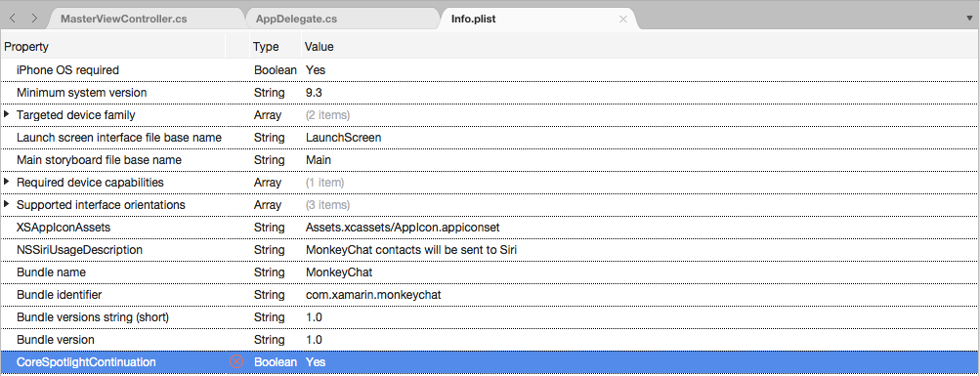Viewport: 980px width, 376px height.
Task: Navigate forward with the right arrow icon
Action: (x=34, y=19)
